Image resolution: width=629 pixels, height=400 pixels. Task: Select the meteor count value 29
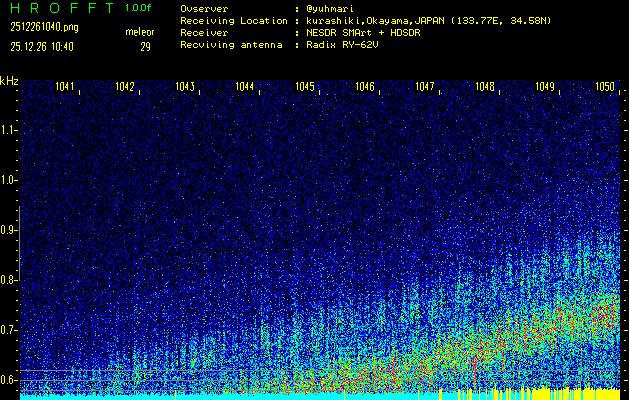click(x=145, y=46)
